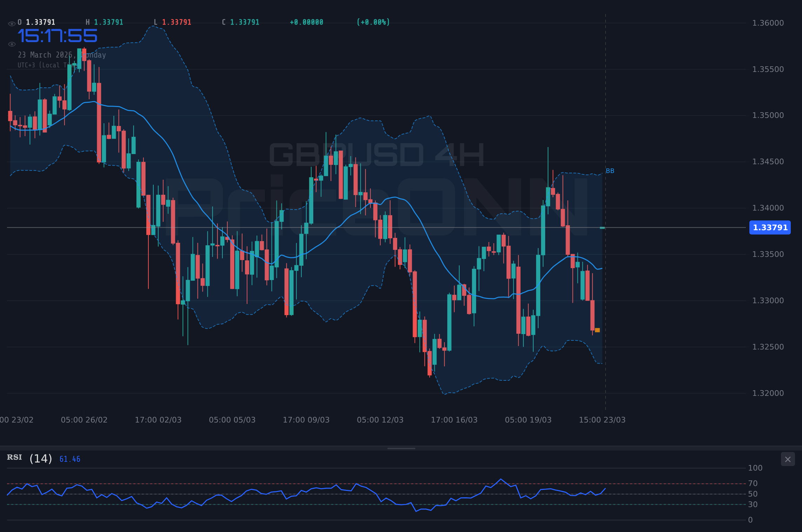Click the BB label on the Bollinger Bands
The width and height of the screenshot is (802, 532).
coord(609,171)
